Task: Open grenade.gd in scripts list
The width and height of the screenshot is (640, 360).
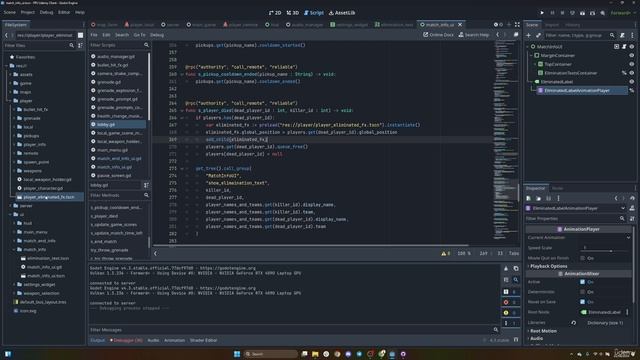Action: tap(109, 82)
